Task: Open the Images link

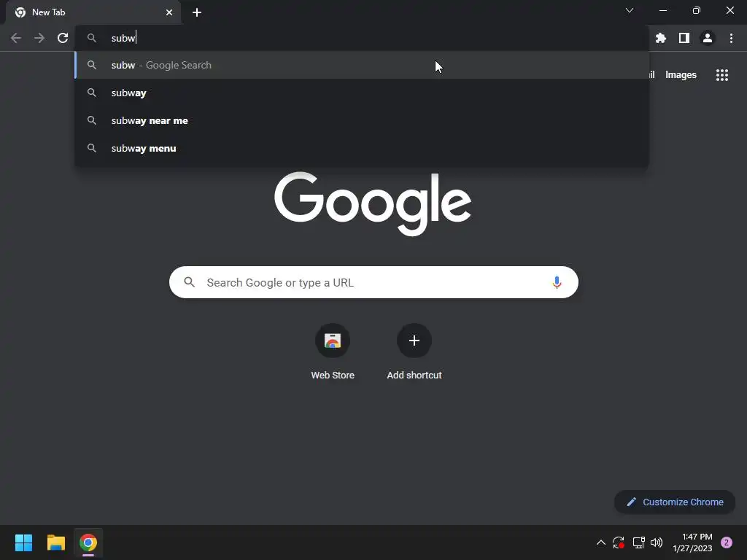Action: click(x=681, y=75)
